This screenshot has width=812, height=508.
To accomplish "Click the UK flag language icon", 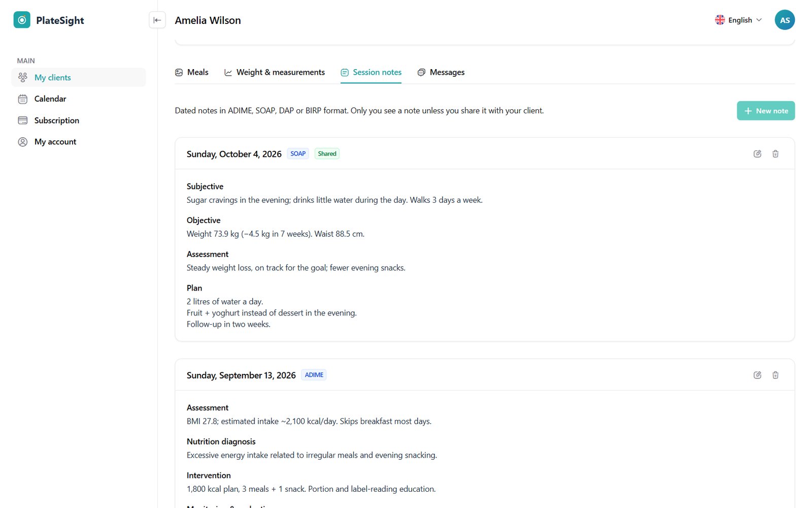I will [x=720, y=20].
